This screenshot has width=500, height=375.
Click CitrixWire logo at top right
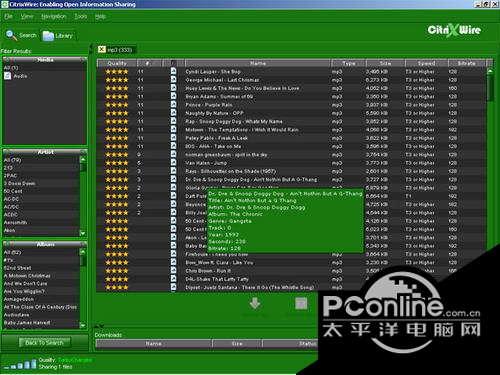pos(454,30)
